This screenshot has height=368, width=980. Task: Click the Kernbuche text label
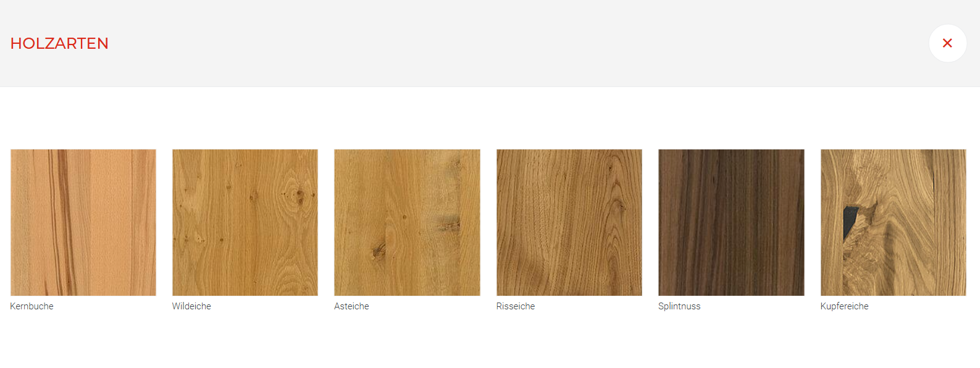[32, 306]
